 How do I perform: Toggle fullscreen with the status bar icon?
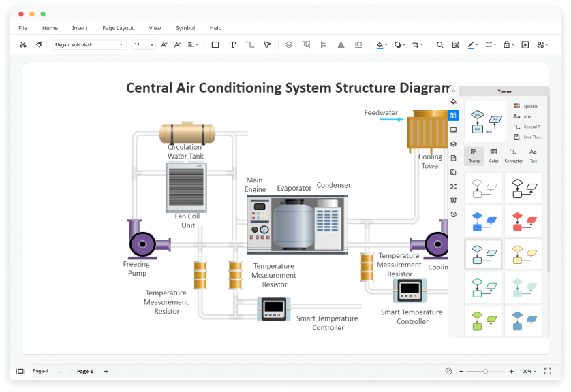click(548, 372)
